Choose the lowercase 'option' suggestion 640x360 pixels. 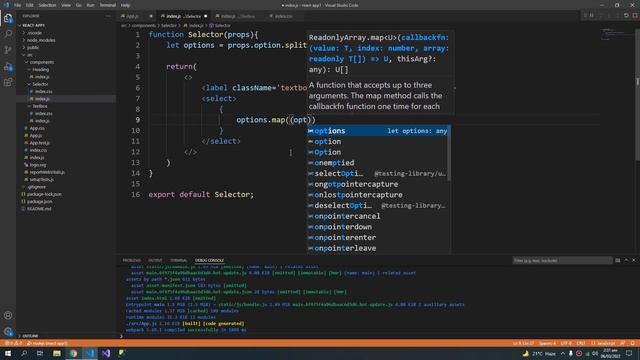[377, 142]
